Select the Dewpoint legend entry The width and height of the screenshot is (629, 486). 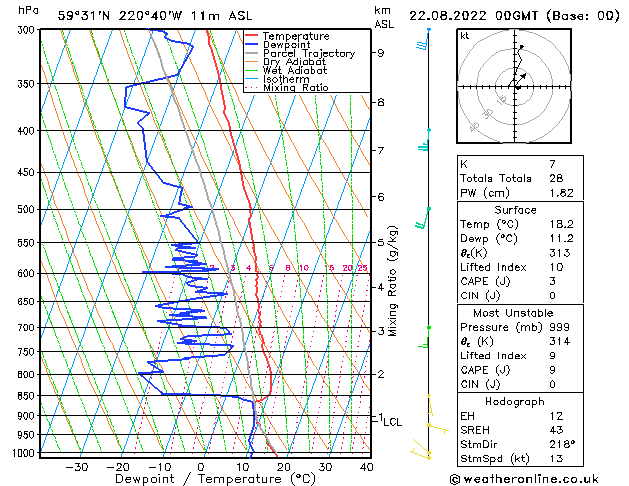(x=286, y=45)
